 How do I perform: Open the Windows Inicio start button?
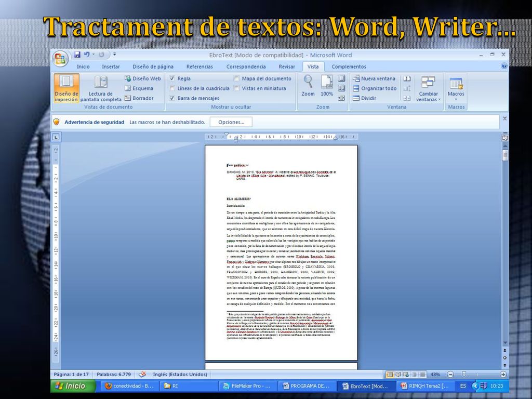[72, 386]
